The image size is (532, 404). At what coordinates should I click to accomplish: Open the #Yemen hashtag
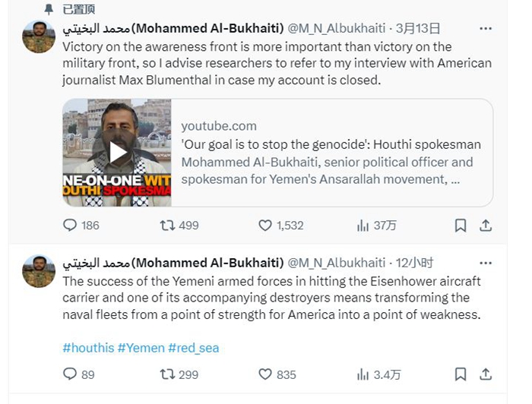coord(141,348)
